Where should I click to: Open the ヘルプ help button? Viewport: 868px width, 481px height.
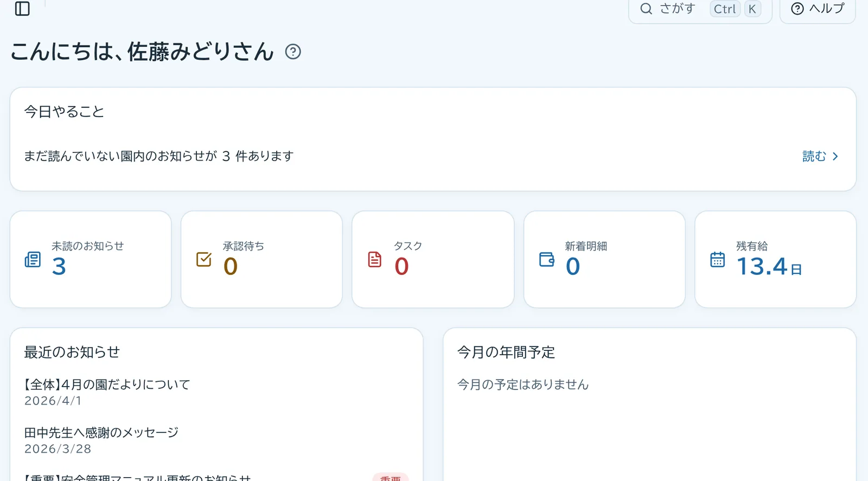(818, 9)
